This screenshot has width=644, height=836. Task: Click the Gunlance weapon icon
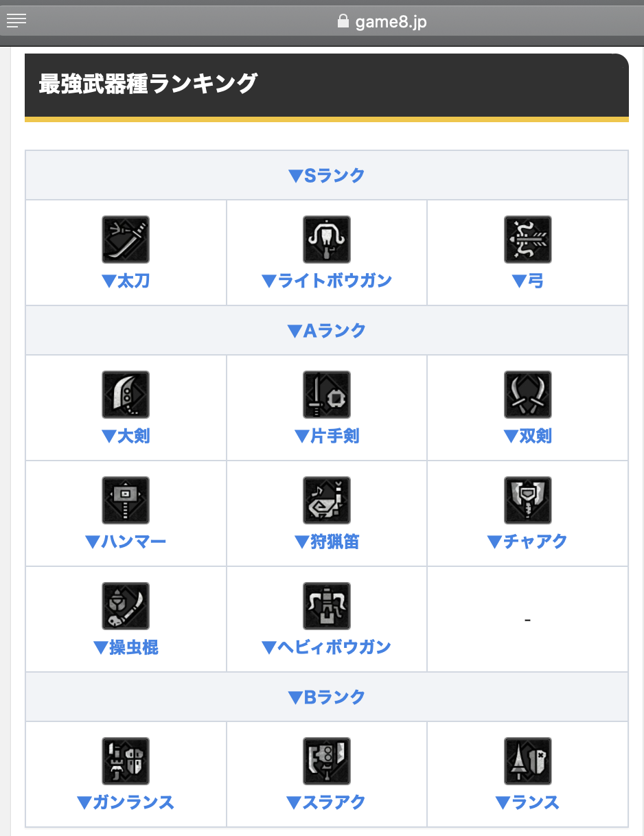coord(126,761)
